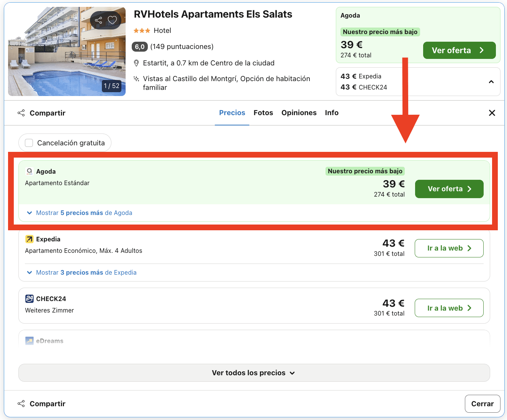Click 43 € CHECK24 in summary box

click(x=364, y=87)
